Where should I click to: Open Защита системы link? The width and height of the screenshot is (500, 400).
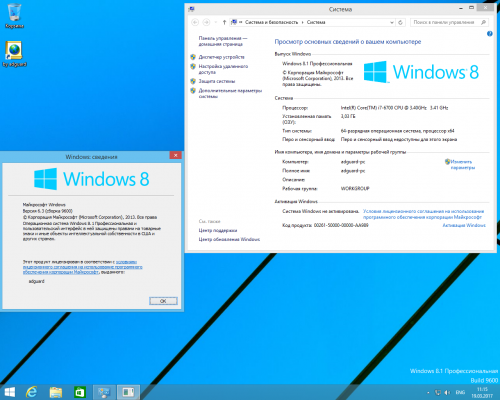217,81
